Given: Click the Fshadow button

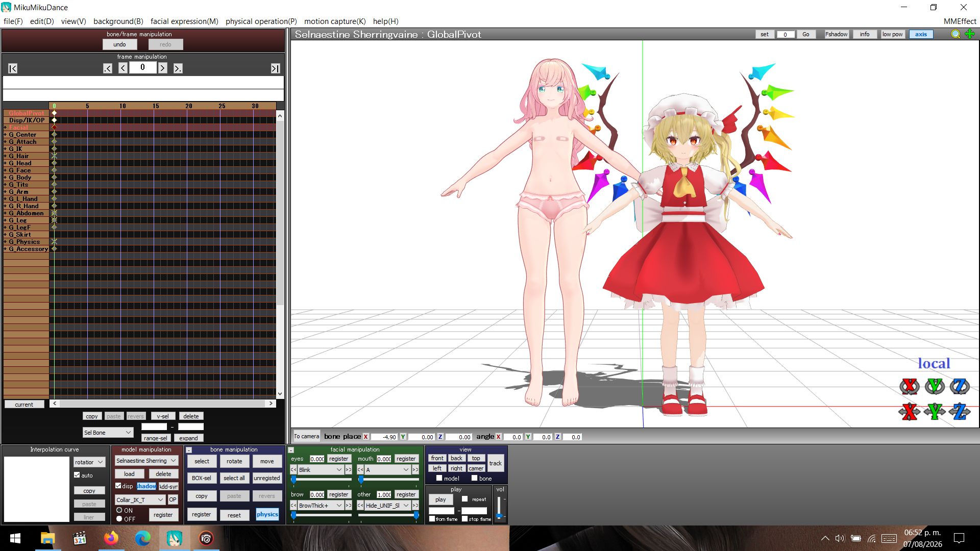Looking at the screenshot, I should pos(837,34).
